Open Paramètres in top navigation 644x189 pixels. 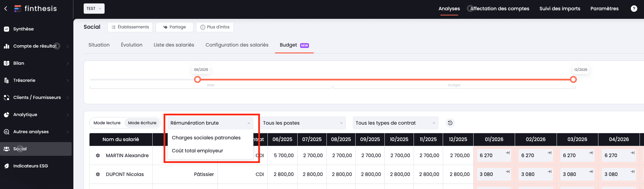tap(605, 9)
